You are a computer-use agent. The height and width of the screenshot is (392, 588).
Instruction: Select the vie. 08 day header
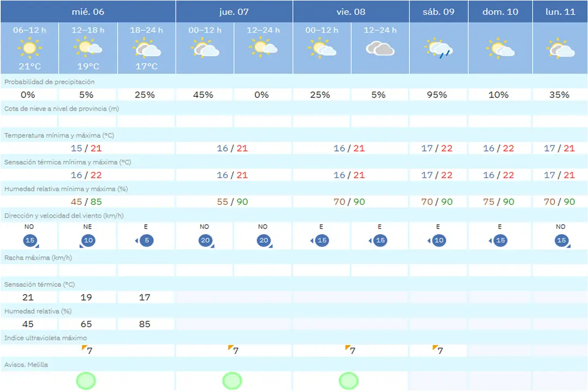pyautogui.click(x=351, y=11)
